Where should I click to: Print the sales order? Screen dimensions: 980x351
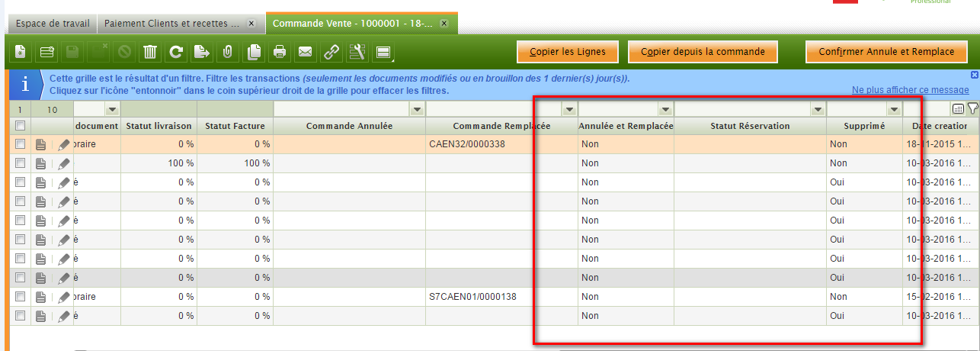pos(280,52)
